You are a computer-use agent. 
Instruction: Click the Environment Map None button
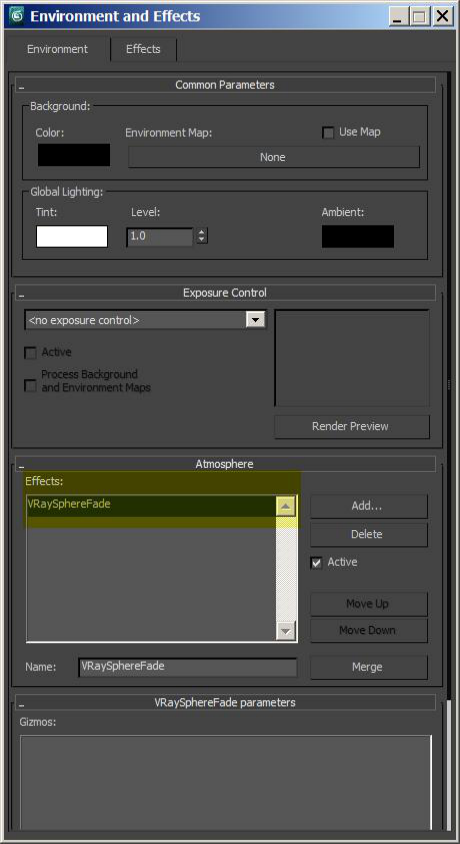(273, 157)
